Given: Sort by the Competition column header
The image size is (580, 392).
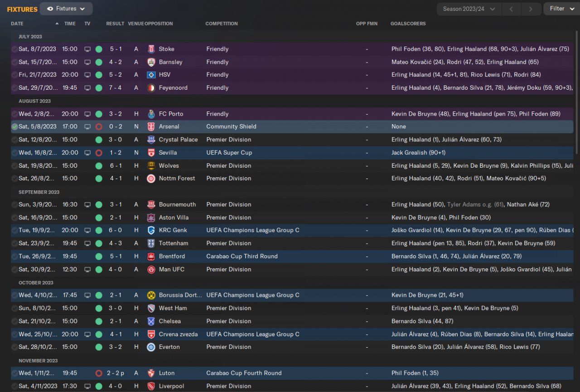Looking at the screenshot, I should coord(222,24).
